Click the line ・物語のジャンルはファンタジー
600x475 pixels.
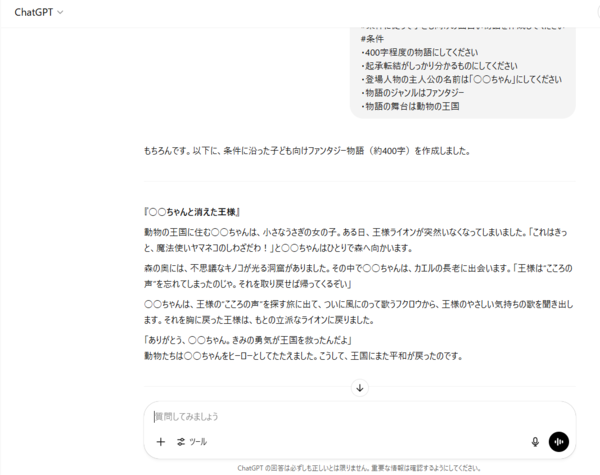pos(412,93)
